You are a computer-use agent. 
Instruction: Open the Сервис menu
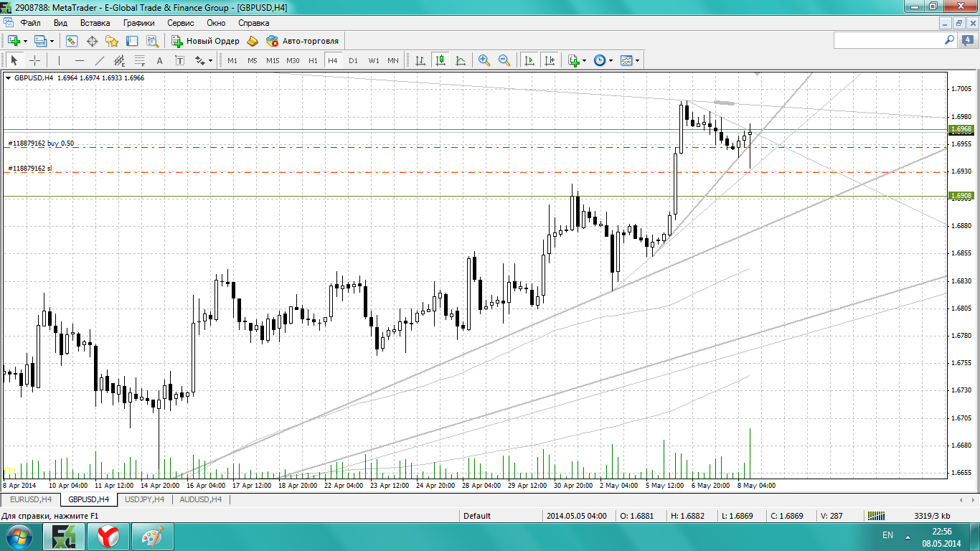pyautogui.click(x=181, y=23)
